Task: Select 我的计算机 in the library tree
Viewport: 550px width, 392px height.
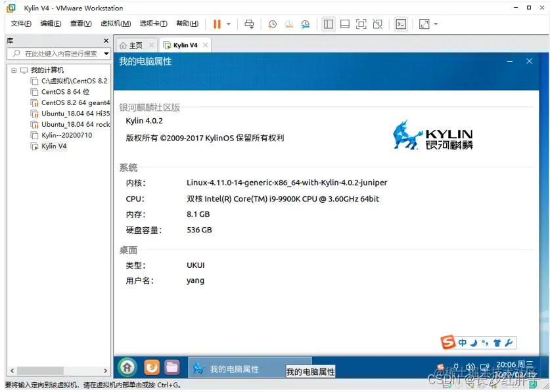Action: [47, 70]
